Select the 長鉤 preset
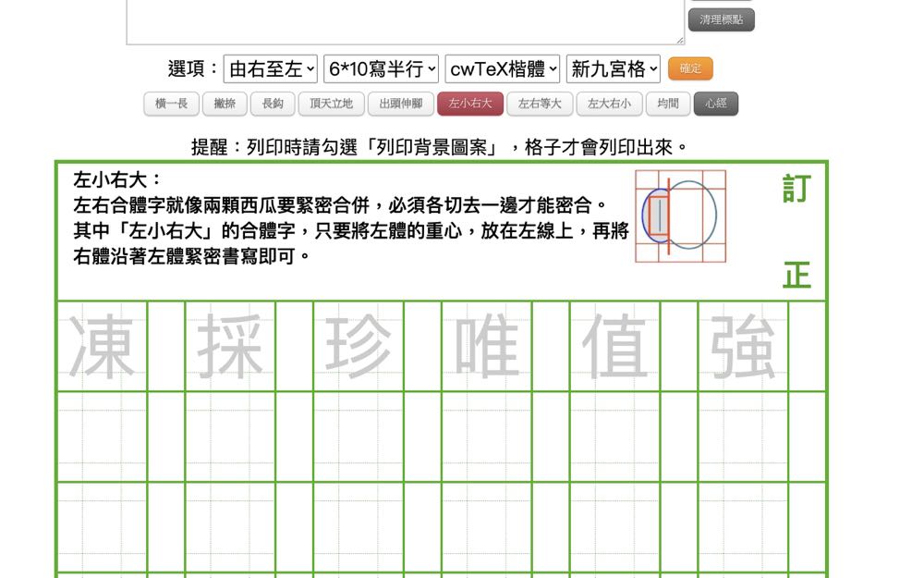The height and width of the screenshot is (578, 924). point(273,104)
